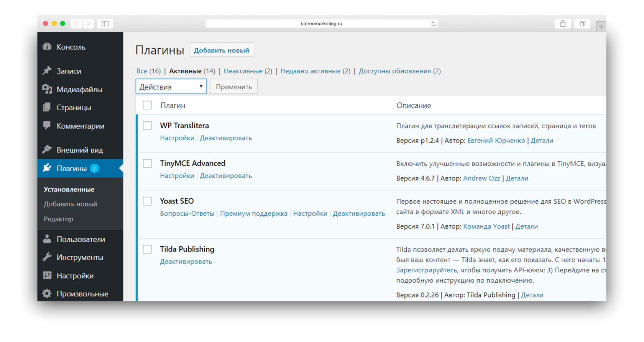
Task: Open a new tab with plus button
Action: pyautogui.click(x=601, y=27)
